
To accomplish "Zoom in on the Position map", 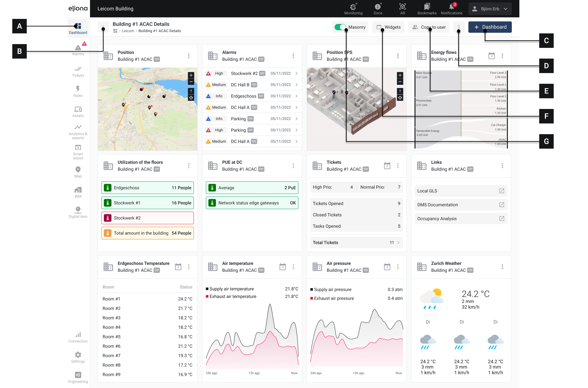I will [x=191, y=75].
